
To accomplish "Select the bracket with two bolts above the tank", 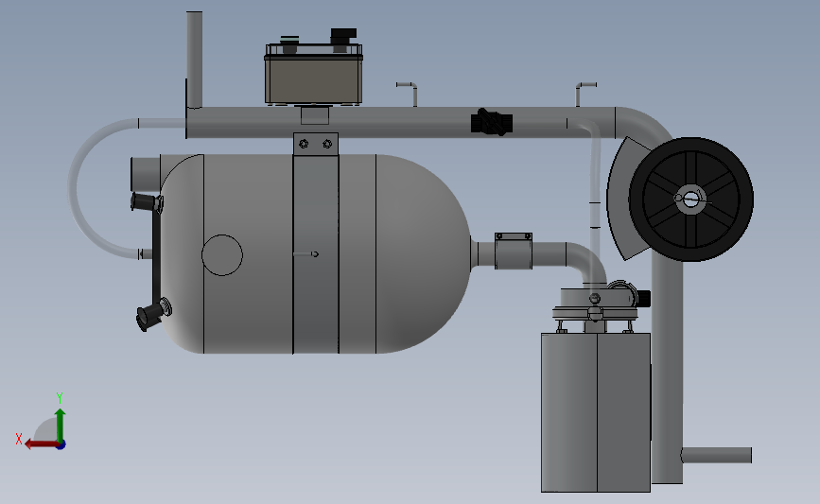I will 316,144.
